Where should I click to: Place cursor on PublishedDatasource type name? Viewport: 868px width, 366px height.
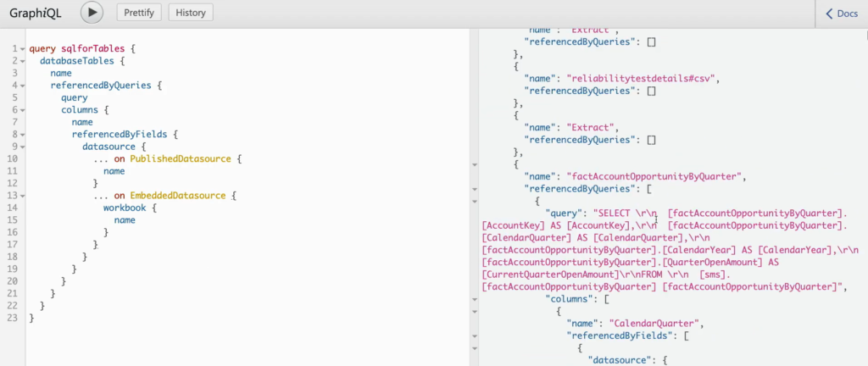point(181,159)
